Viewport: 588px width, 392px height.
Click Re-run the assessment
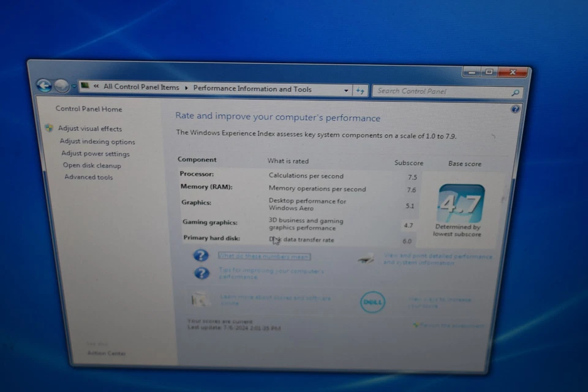(451, 325)
